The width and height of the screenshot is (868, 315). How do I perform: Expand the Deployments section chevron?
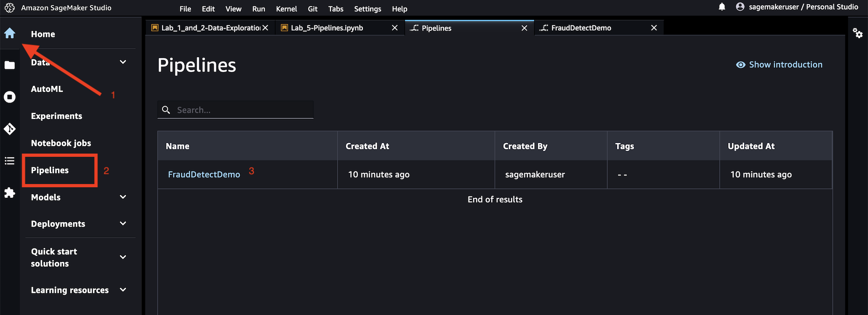click(x=123, y=224)
